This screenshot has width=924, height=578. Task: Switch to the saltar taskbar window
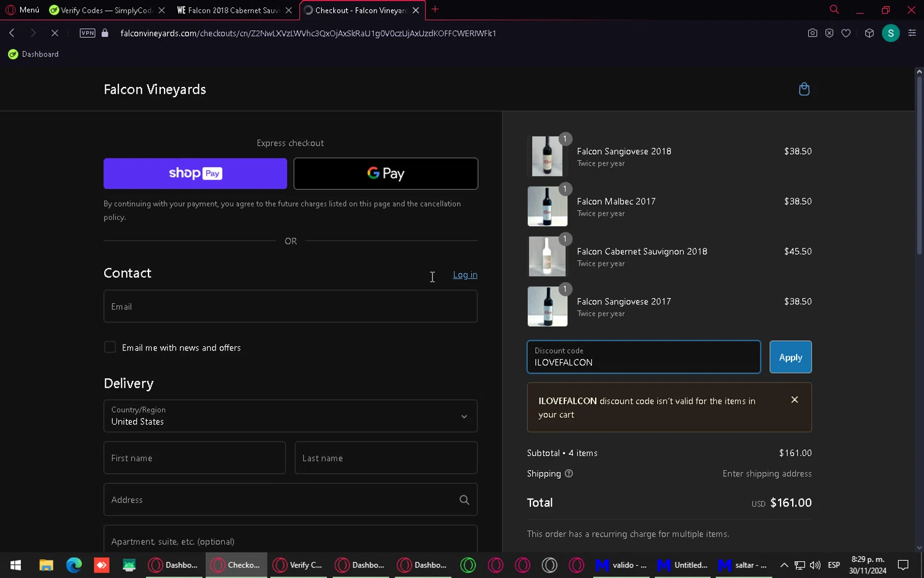744,565
